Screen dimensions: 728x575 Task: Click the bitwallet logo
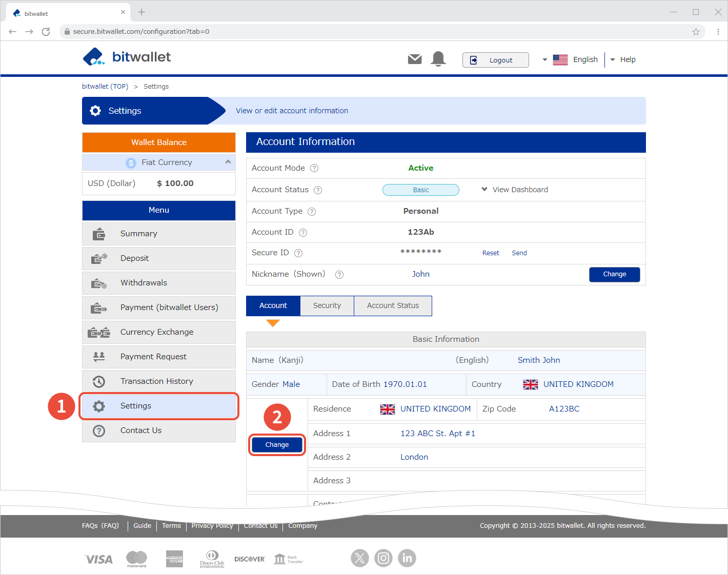[x=127, y=57]
